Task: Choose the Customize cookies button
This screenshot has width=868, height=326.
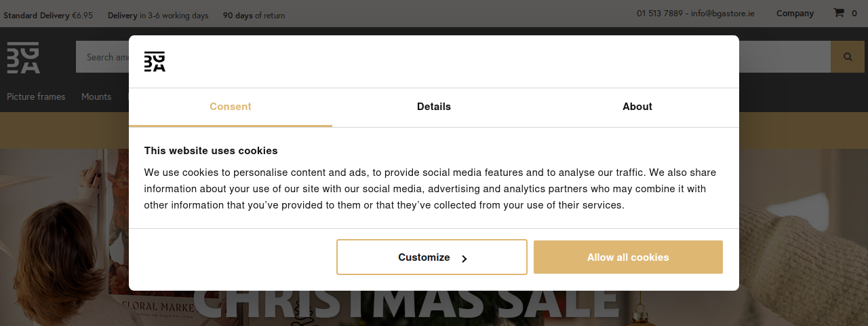Action: (432, 257)
